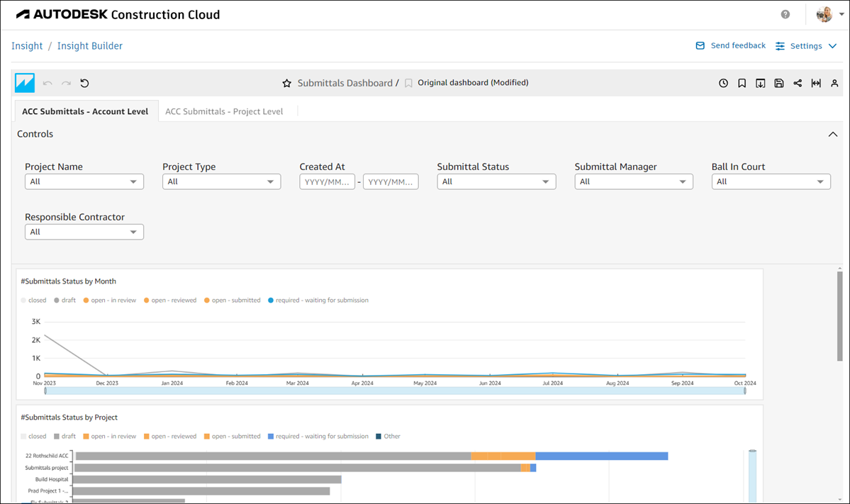Click the person icon in the dashboard toolbar
This screenshot has width=850, height=504.
pyautogui.click(x=834, y=83)
